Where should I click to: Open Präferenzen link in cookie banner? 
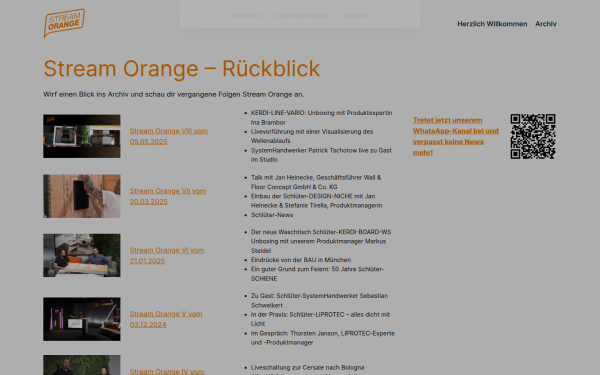(x=247, y=16)
